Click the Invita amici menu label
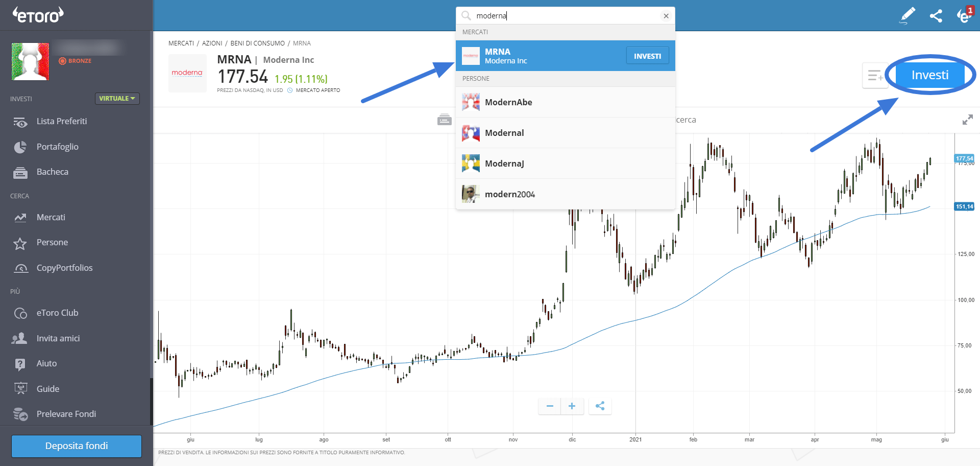This screenshot has height=466, width=980. 58,338
